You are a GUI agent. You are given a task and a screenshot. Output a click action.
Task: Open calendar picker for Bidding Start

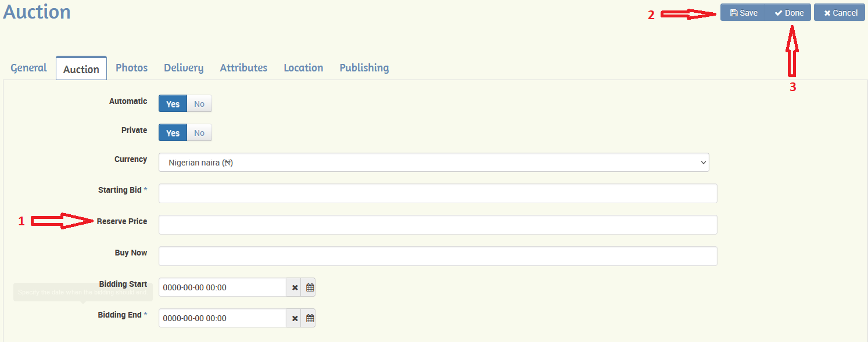coord(310,287)
